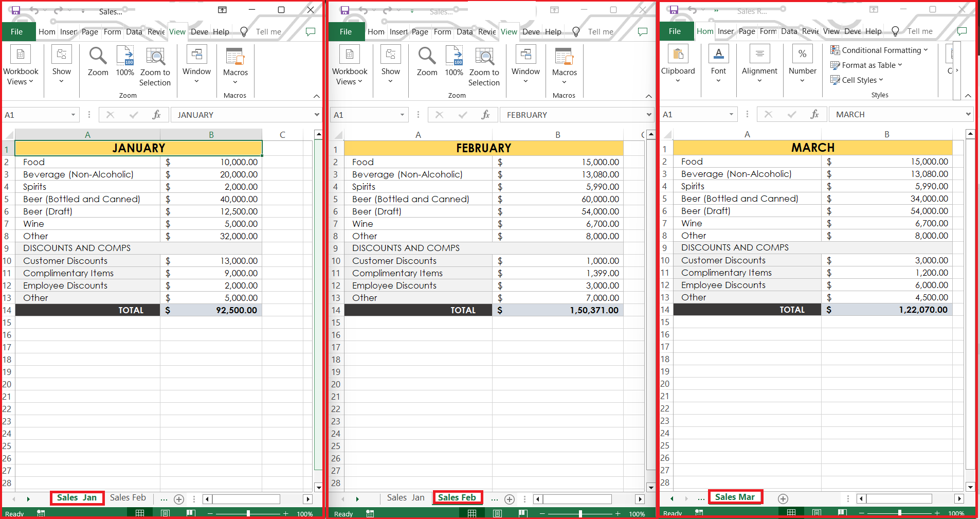Click Tell me lightbulb in January window
Viewport: 980px width, 519px height.
point(244,32)
